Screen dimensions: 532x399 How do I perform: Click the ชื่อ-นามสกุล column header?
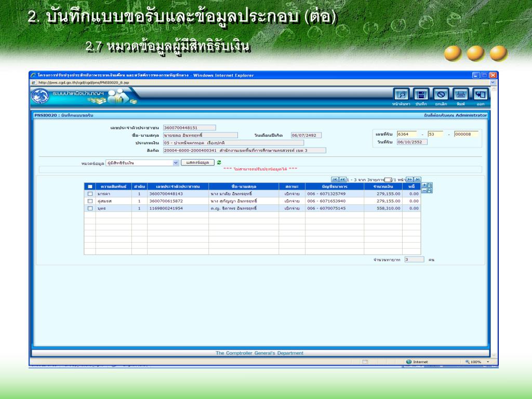(x=244, y=187)
